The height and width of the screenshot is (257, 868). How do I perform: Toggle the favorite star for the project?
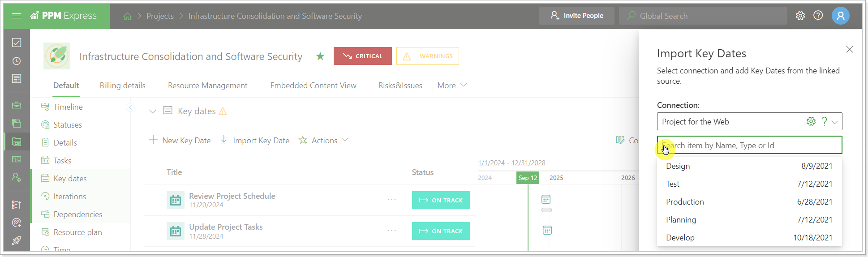pyautogui.click(x=320, y=56)
